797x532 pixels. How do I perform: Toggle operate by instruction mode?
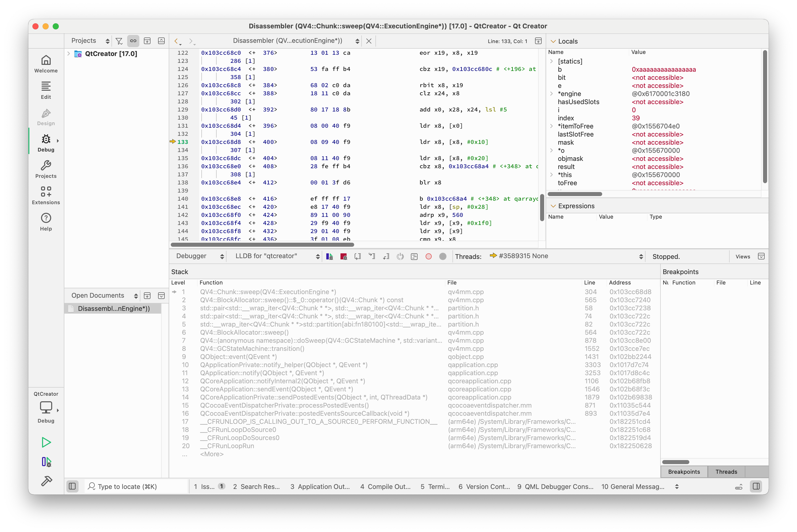414,256
